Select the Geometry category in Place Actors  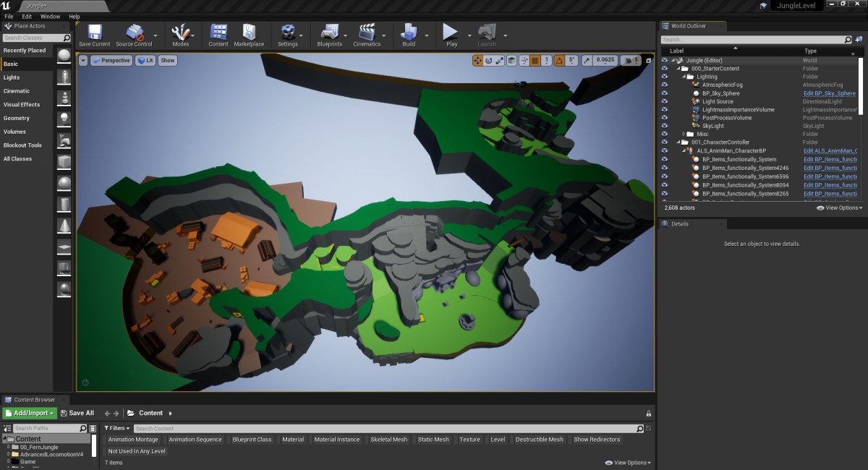(x=17, y=118)
